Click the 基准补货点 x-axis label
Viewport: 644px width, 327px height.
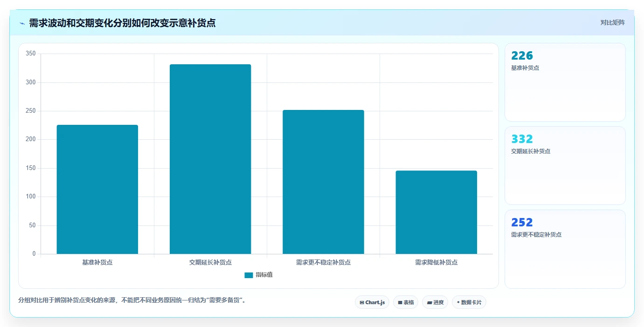[x=97, y=262]
